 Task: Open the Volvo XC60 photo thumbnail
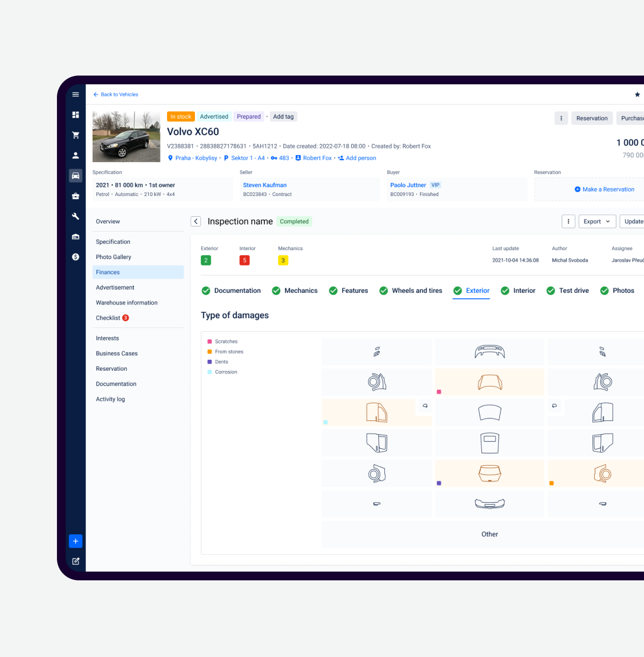pyautogui.click(x=127, y=136)
